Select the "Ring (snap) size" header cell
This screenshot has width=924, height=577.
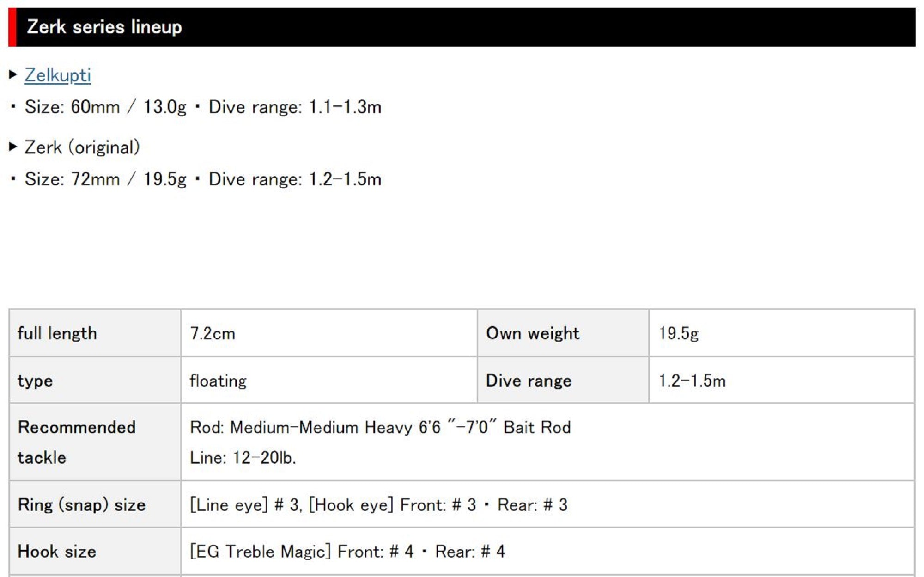click(95, 504)
